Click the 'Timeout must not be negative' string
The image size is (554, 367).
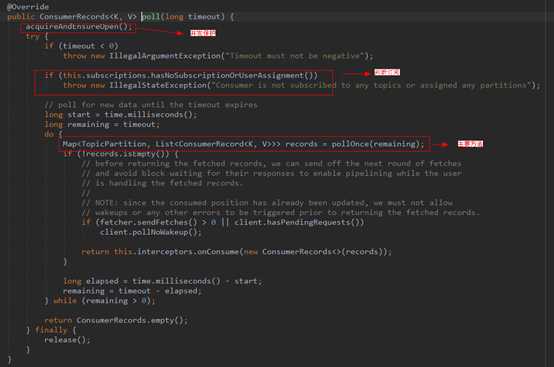tap(295, 56)
